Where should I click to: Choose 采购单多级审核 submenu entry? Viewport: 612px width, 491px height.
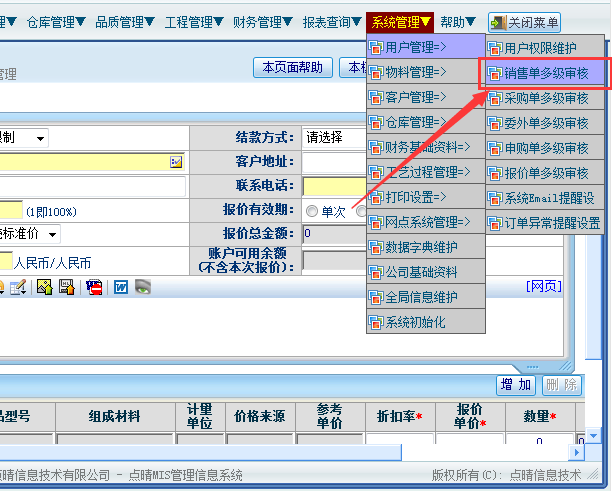(x=545, y=98)
